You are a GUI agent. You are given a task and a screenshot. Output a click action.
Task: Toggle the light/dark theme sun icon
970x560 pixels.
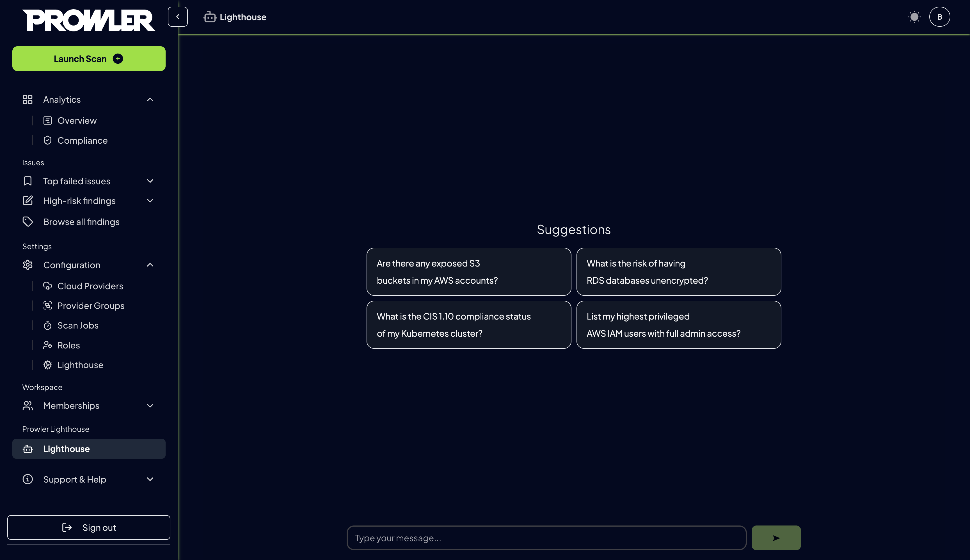click(x=914, y=17)
